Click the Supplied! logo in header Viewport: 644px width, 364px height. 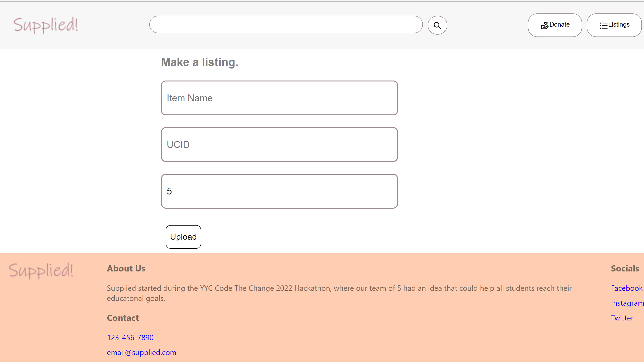(x=45, y=25)
